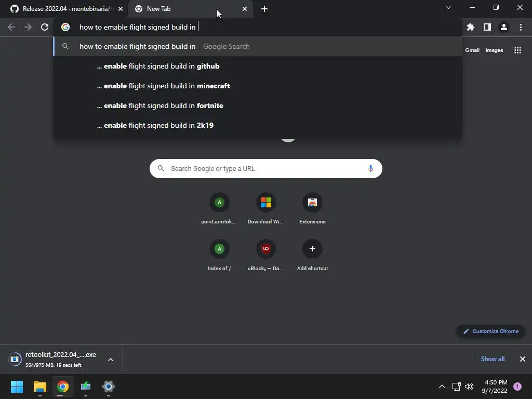
Task: Open the point.armtok shortcut
Action: 219,209
